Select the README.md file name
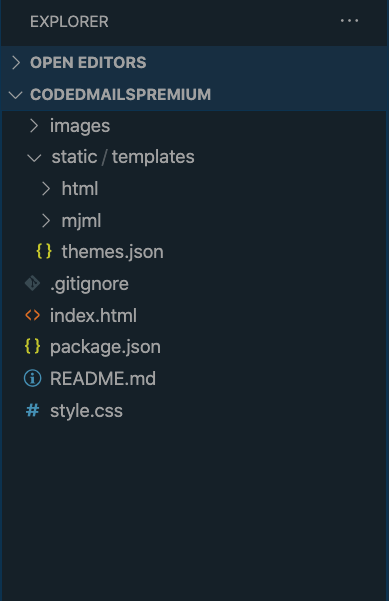The image size is (389, 601). [103, 379]
